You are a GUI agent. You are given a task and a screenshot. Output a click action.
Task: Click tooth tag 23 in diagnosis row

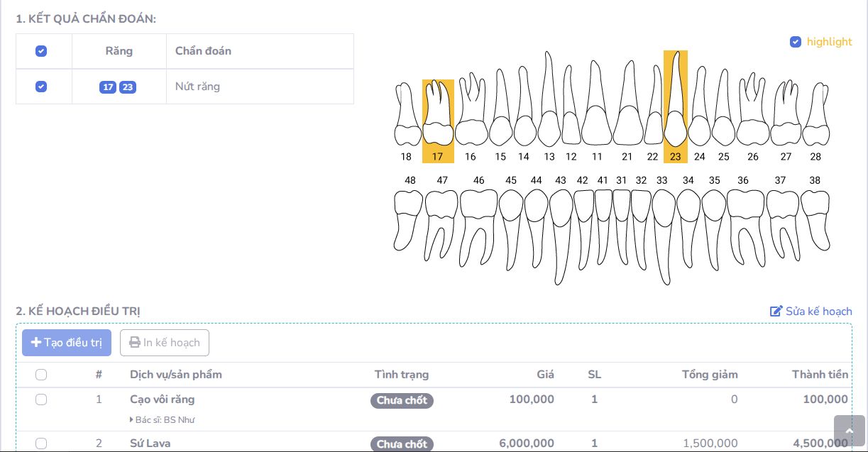(x=127, y=87)
